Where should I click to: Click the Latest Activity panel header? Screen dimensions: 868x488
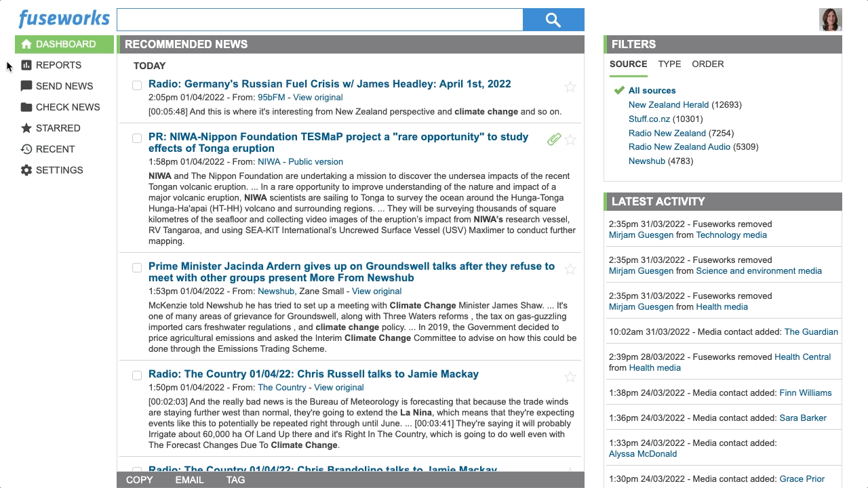click(723, 201)
